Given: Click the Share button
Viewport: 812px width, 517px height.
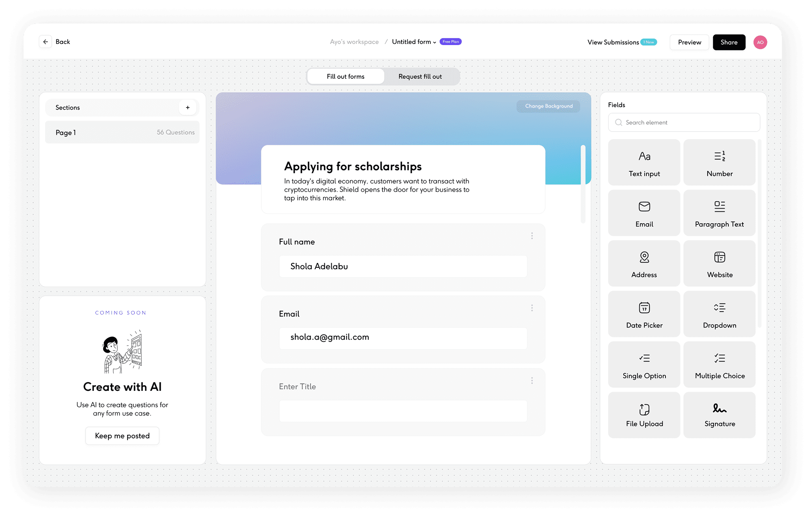Looking at the screenshot, I should (x=729, y=42).
